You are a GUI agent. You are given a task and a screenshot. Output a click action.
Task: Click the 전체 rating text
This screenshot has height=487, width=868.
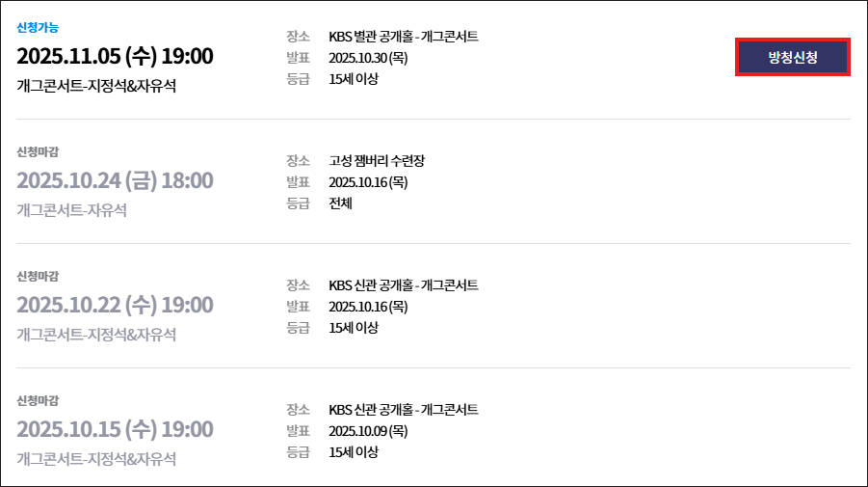point(341,203)
